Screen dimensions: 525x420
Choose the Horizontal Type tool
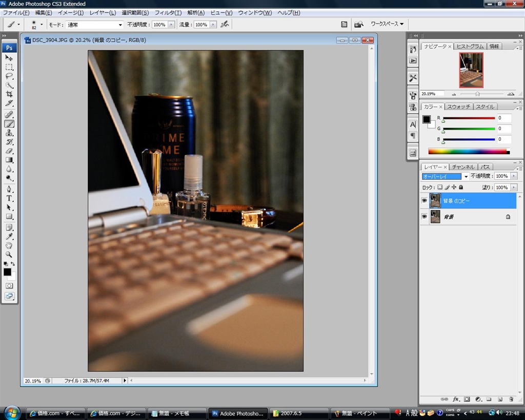tap(9, 198)
